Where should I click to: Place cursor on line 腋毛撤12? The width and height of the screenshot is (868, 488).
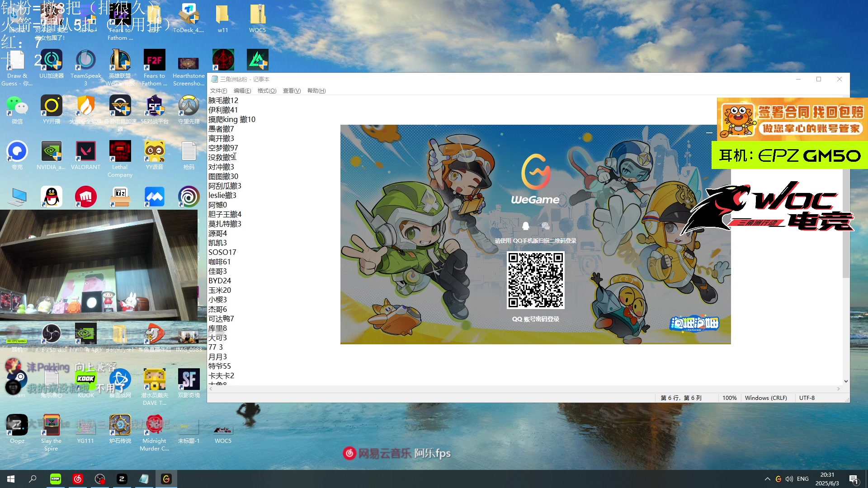click(223, 100)
